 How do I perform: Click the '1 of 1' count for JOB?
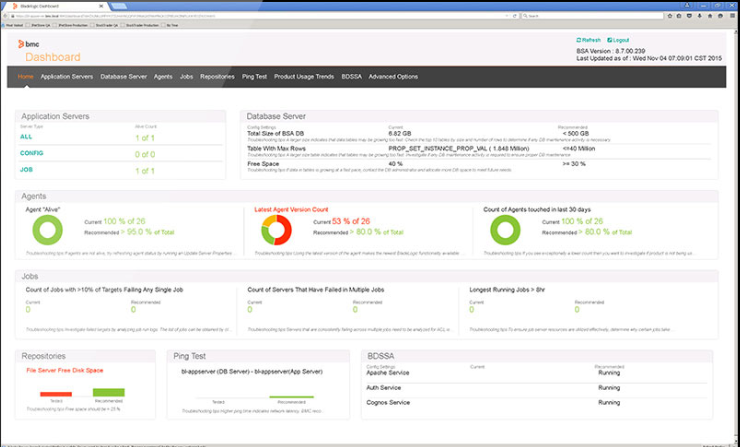pos(145,171)
